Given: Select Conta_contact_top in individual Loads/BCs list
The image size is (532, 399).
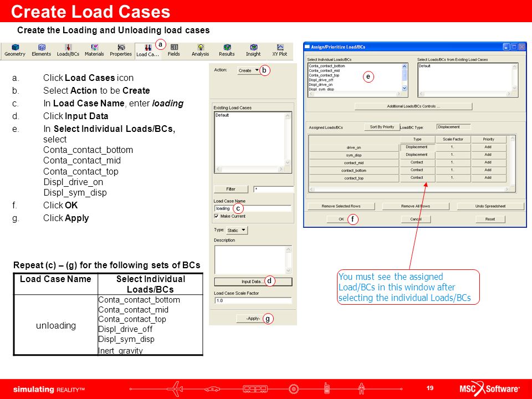Looking at the screenshot, I should (324, 75).
